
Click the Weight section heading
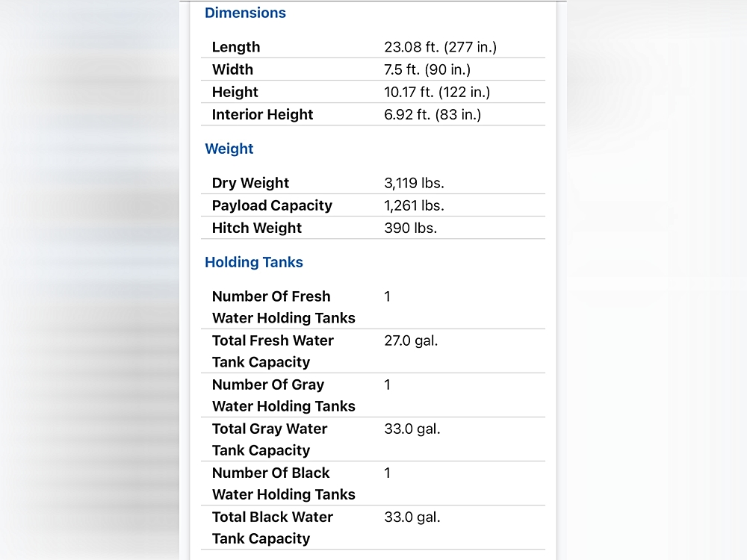229,149
